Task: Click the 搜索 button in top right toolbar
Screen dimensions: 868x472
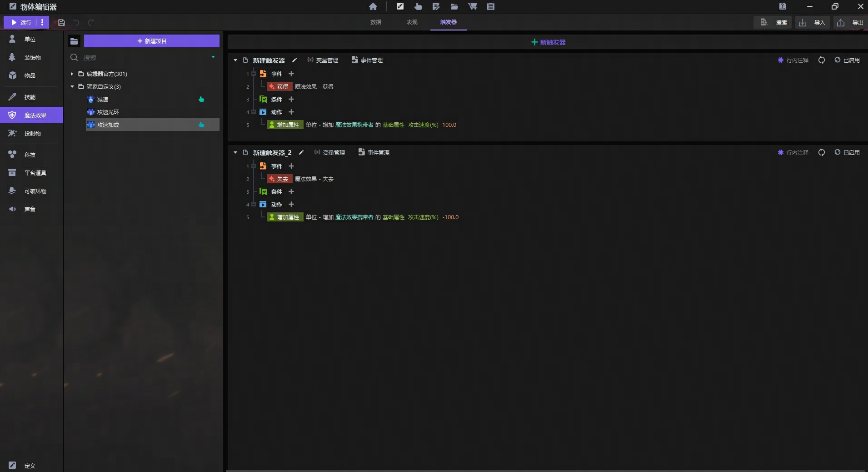Action: click(773, 22)
